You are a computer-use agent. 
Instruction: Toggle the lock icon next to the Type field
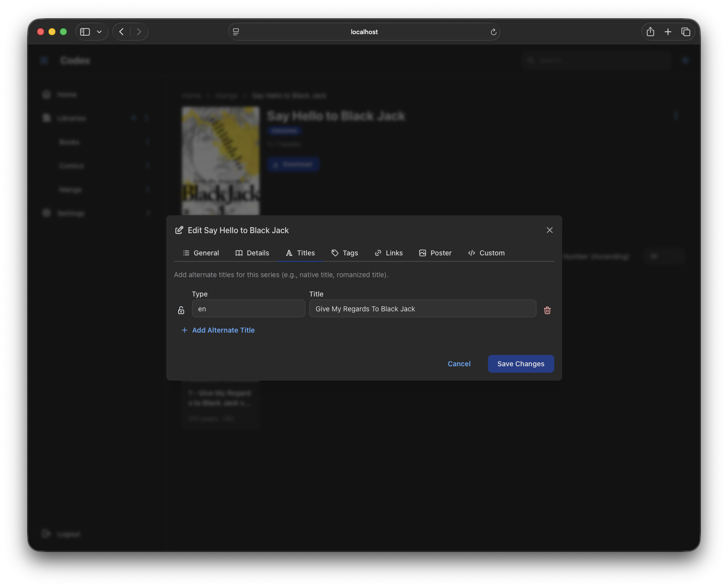point(181,310)
